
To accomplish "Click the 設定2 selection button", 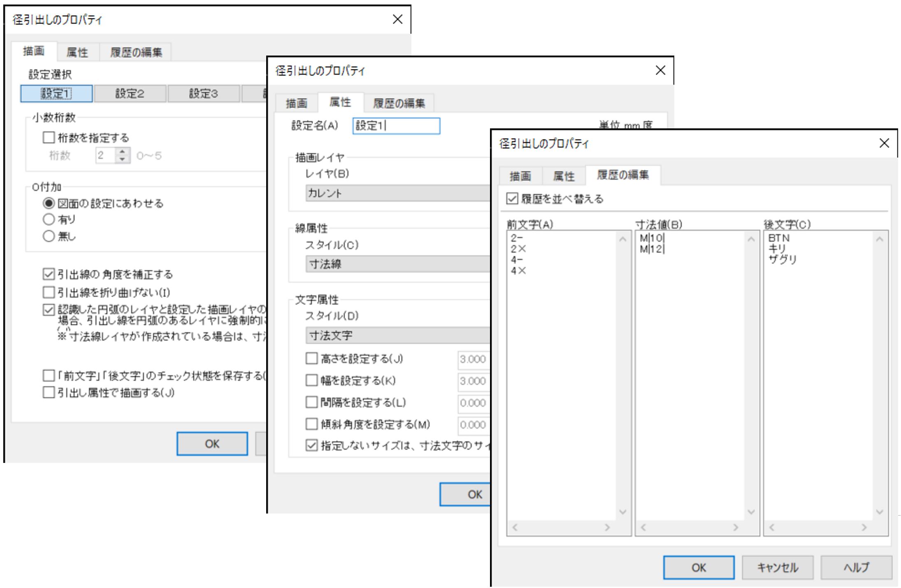I will click(x=130, y=93).
